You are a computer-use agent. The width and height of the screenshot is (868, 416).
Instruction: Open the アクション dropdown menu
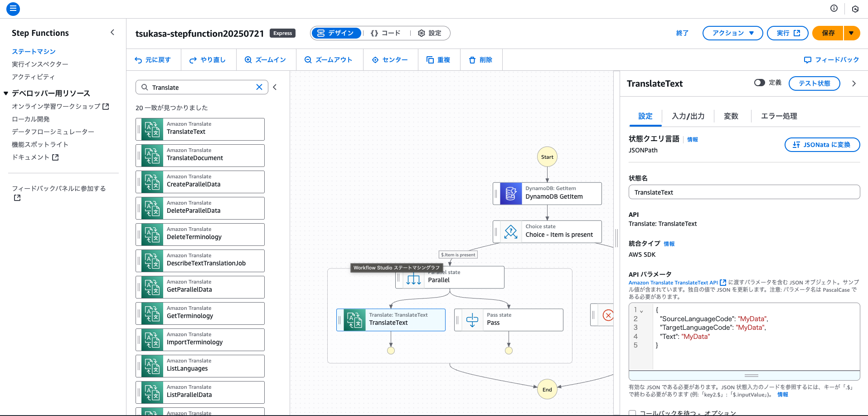point(732,33)
